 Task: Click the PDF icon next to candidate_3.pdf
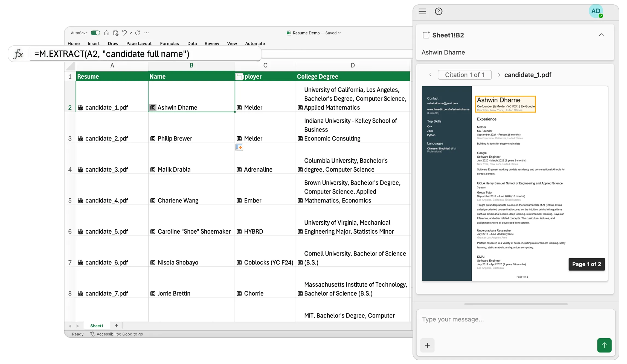click(80, 170)
